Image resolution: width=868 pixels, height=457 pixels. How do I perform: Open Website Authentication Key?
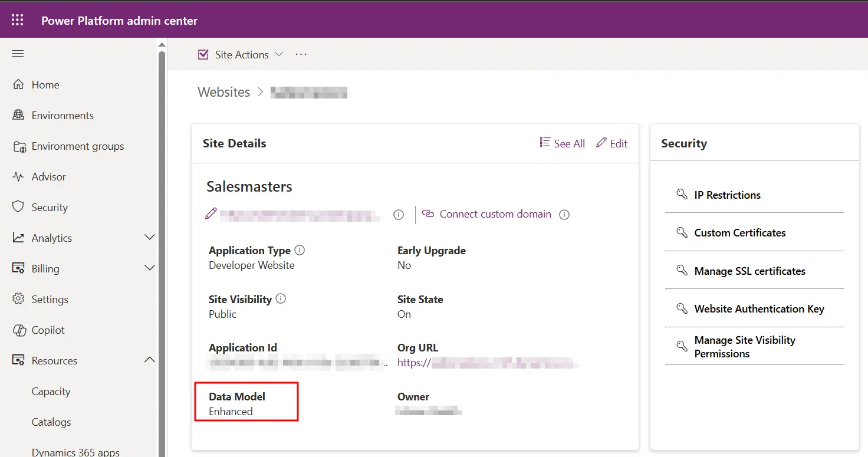759,308
